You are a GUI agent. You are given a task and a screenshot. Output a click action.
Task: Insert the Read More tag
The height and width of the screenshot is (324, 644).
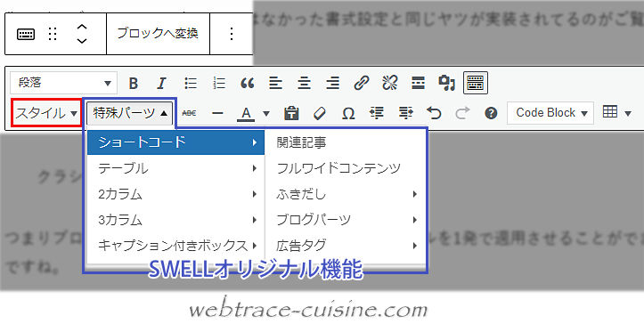tap(418, 84)
